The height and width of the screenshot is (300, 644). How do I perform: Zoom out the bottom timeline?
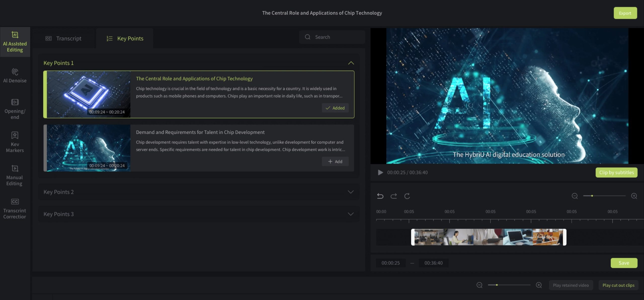tap(479, 285)
